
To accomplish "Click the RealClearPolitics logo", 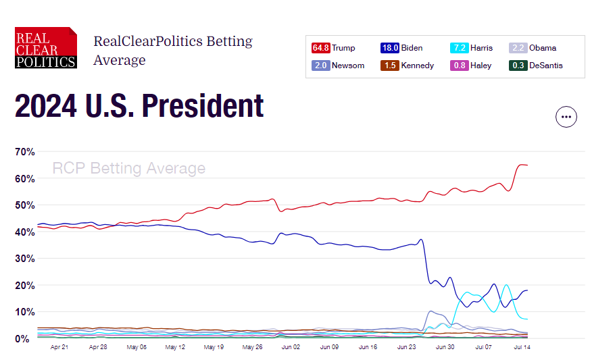I will point(46,48).
